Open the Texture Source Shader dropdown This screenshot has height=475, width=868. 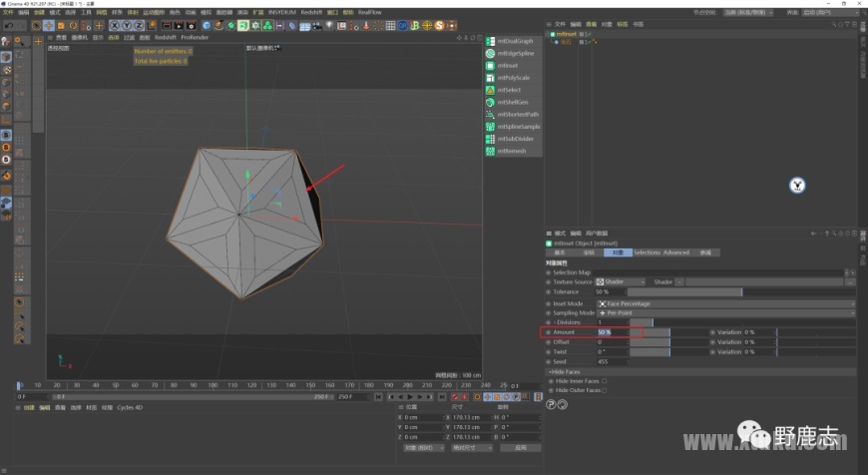point(620,281)
